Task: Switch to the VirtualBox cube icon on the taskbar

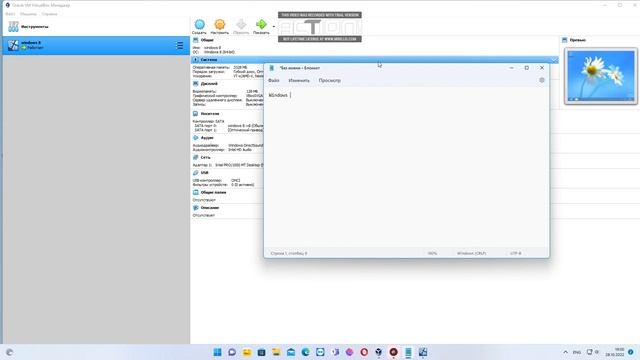Action: point(379,352)
